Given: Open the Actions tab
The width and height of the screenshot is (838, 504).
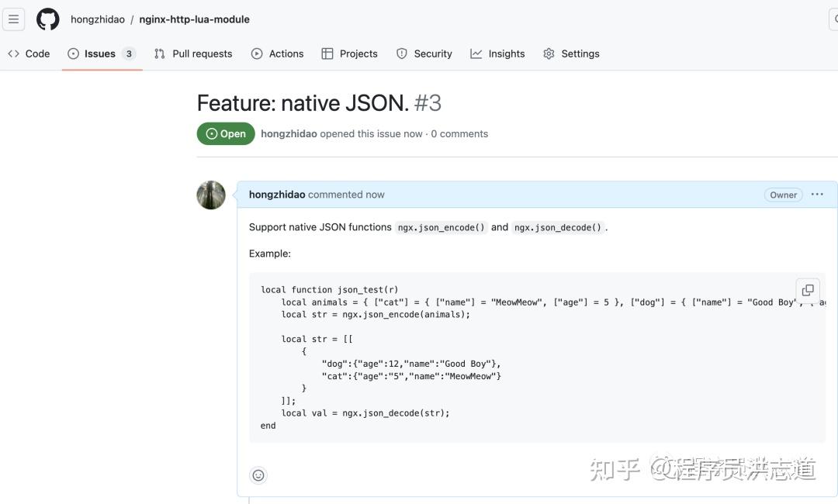Looking at the screenshot, I should pyautogui.click(x=277, y=54).
